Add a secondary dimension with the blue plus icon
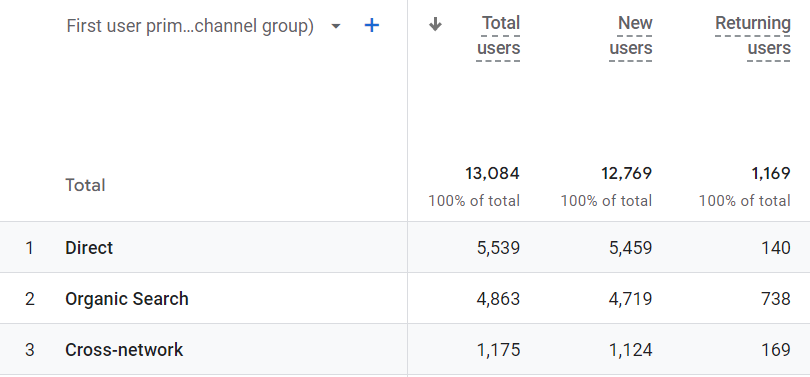The height and width of the screenshot is (377, 810). 372,25
